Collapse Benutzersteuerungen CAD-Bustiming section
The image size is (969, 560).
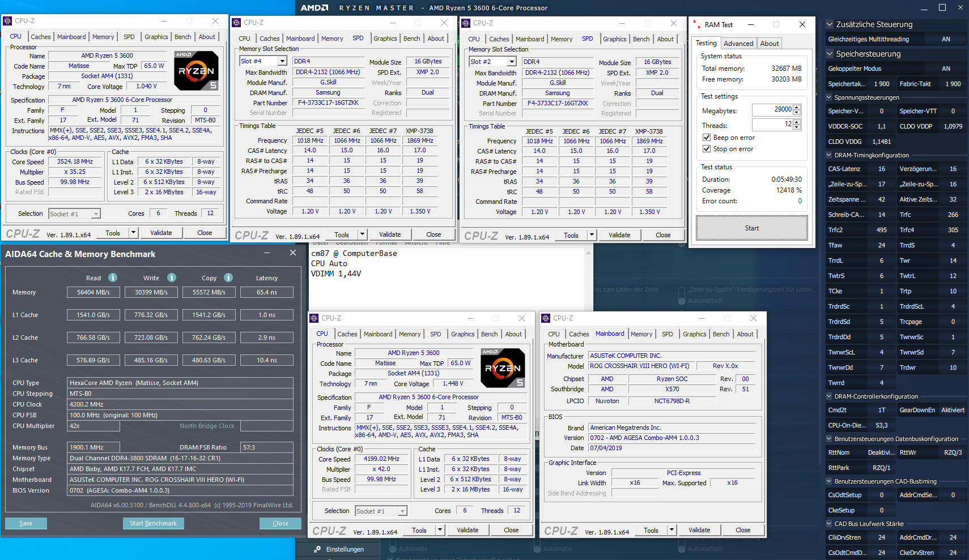[x=829, y=481]
